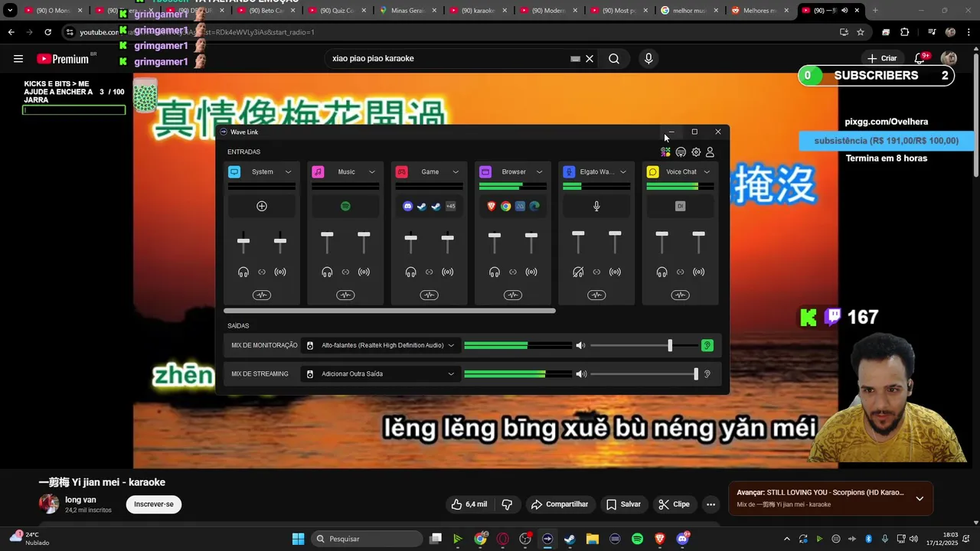Viewport: 980px width, 551px height.
Task: Link the Browser channel faders
Action: click(x=513, y=272)
